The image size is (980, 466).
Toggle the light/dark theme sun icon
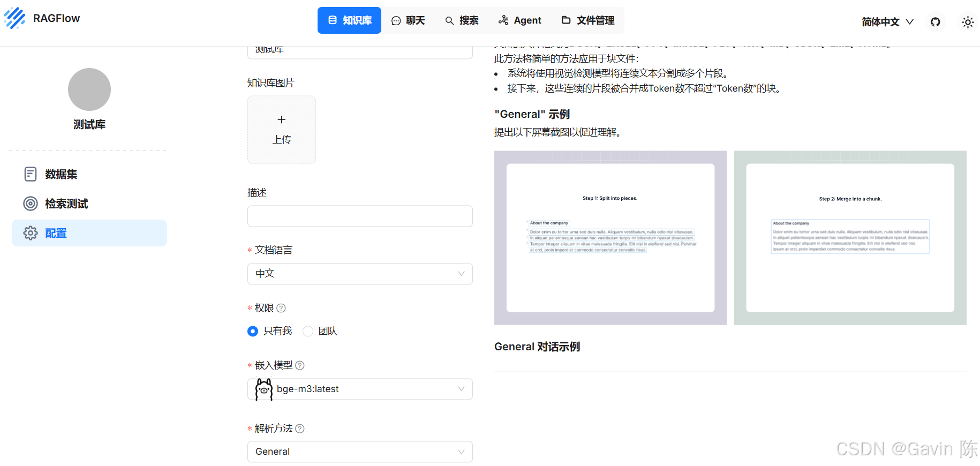click(967, 22)
